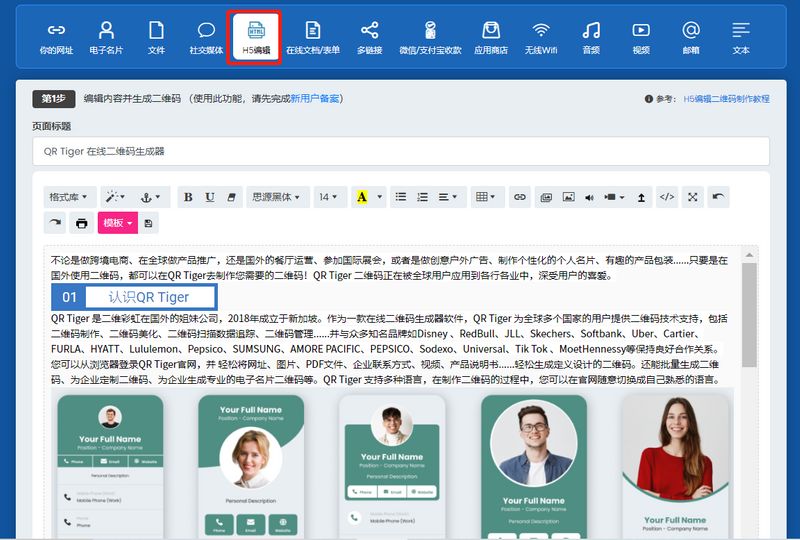Open the 新用户备案 link
The height and width of the screenshot is (540, 800).
pyautogui.click(x=315, y=99)
